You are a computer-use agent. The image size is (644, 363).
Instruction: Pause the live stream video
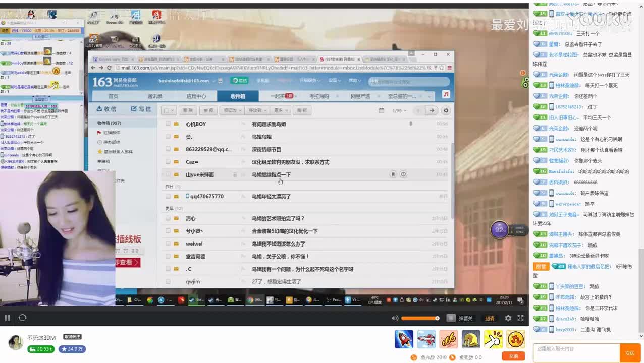[7, 318]
